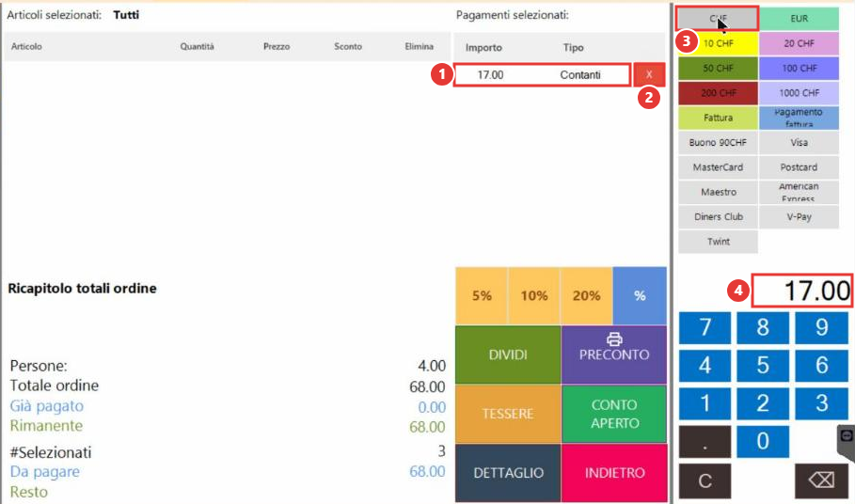This screenshot has height=504, width=855.
Task: Select the 17.00 Contanti payment row
Action: [542, 74]
